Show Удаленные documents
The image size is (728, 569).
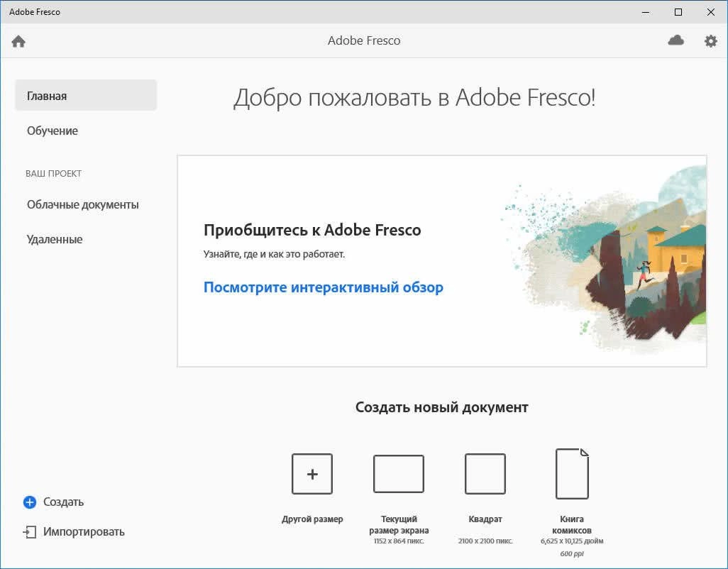[x=55, y=240]
